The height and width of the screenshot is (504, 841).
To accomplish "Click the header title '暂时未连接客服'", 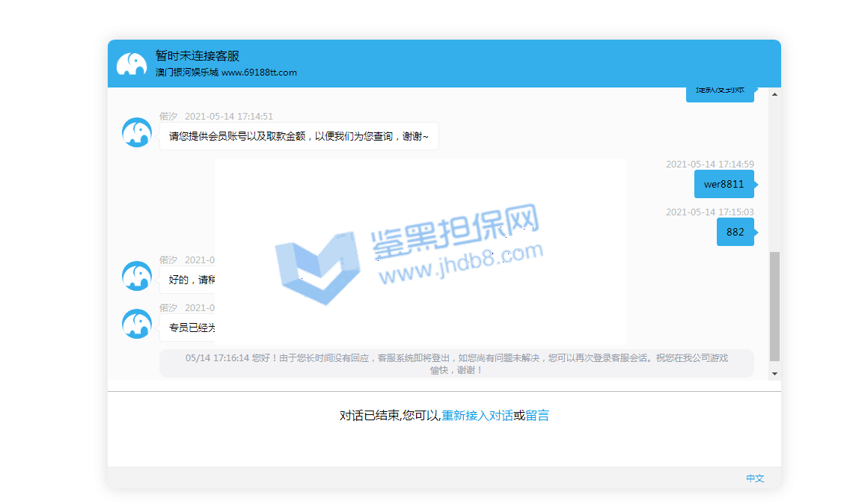I will click(x=198, y=56).
